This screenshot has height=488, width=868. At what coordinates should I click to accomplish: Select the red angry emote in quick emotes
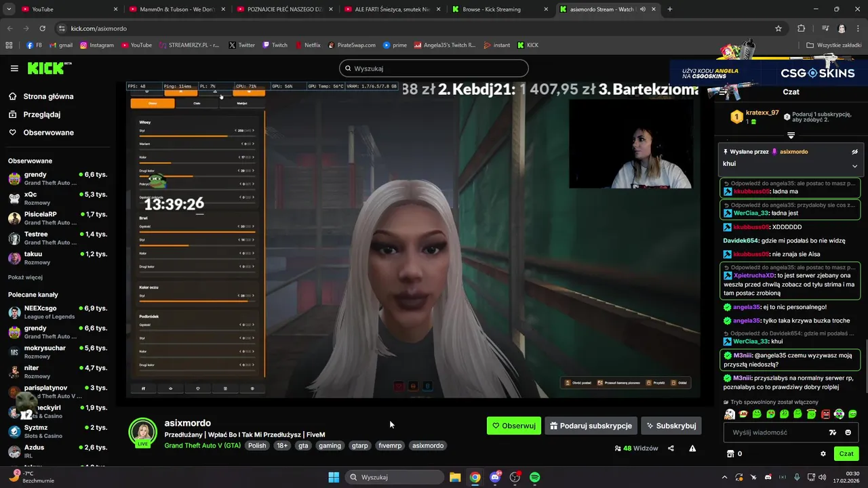(825, 414)
